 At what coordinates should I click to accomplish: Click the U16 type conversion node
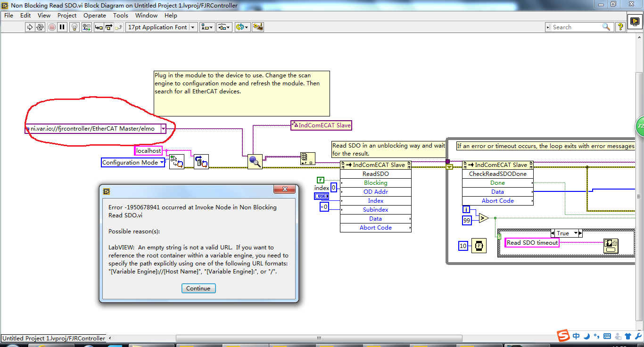322,196
